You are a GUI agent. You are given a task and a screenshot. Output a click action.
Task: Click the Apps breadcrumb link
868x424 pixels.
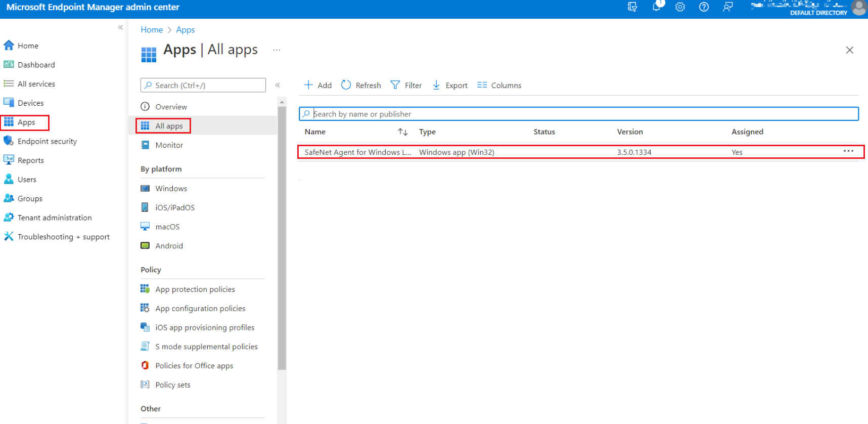pos(186,30)
